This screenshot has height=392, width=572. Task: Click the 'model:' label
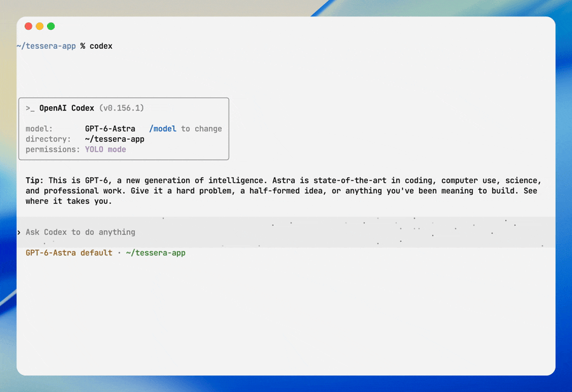click(x=39, y=129)
